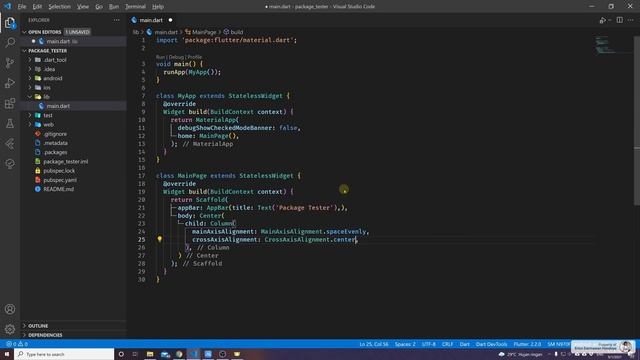
Task: Click the run/debug icon in editor title bar
Action: click(x=603, y=20)
